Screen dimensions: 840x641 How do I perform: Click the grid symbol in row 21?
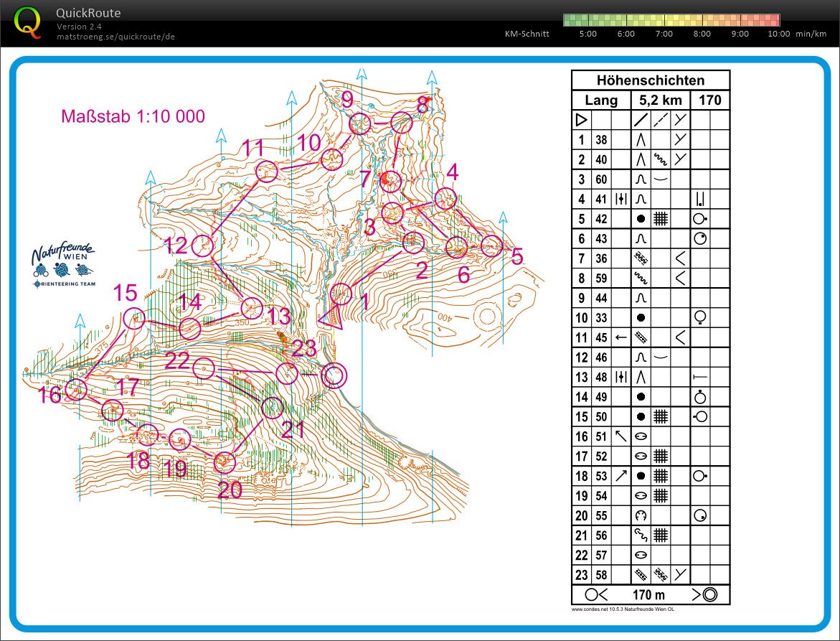[x=661, y=535]
